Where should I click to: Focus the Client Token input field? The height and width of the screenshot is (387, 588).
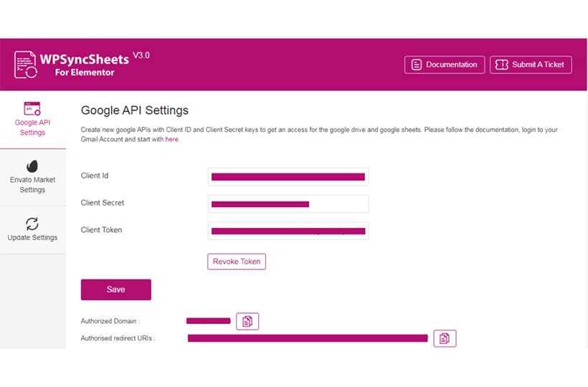[x=288, y=231]
